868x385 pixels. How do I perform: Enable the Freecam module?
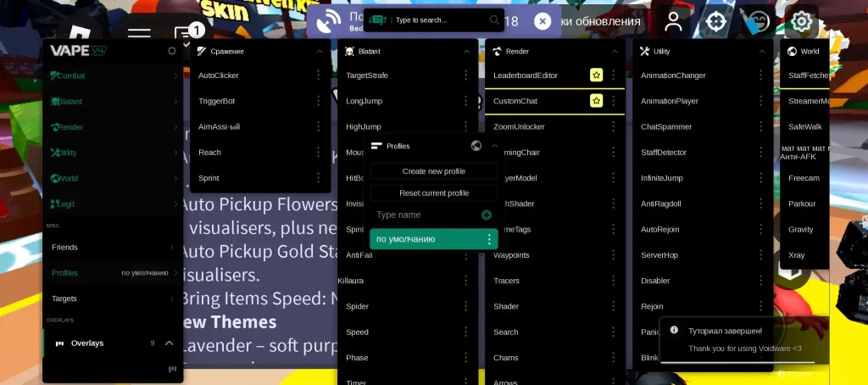805,178
